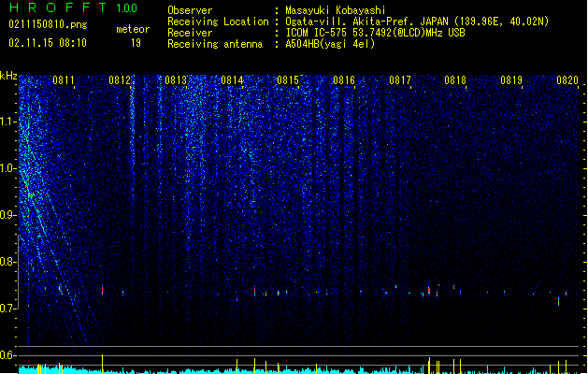
Task: Click the 0814 time marker
Action: (x=232, y=80)
